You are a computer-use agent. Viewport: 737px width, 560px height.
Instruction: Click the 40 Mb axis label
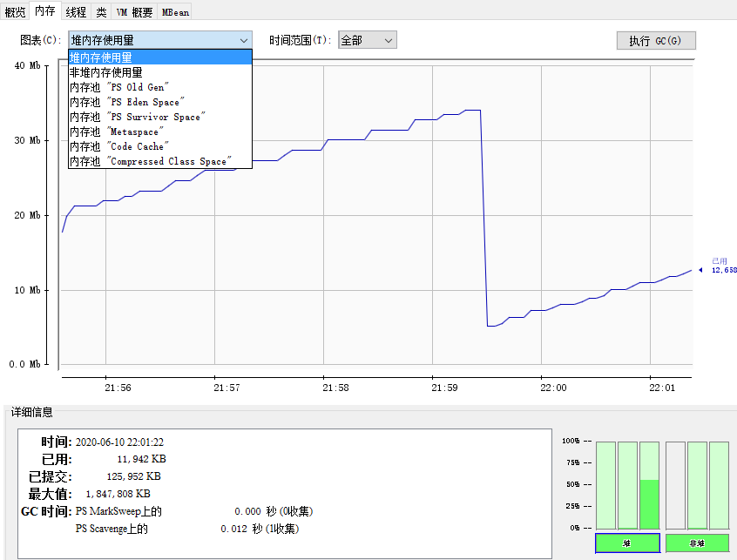[27, 65]
